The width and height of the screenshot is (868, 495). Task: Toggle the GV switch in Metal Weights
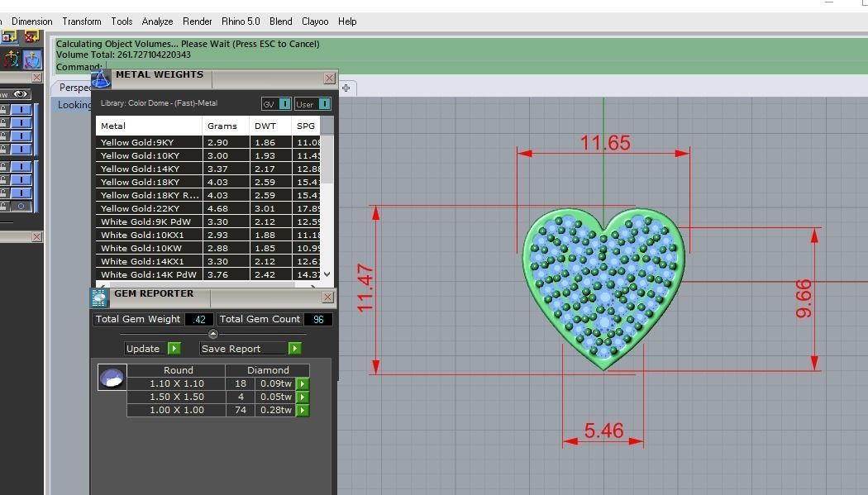click(x=276, y=104)
